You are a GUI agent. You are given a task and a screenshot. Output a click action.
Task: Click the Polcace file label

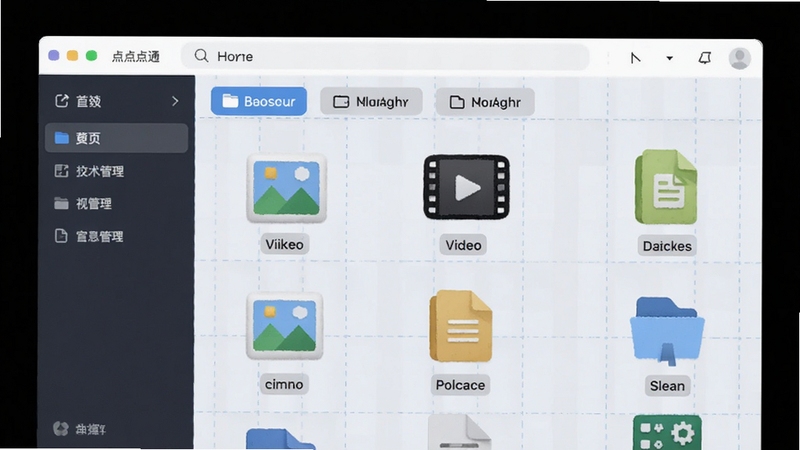(460, 385)
